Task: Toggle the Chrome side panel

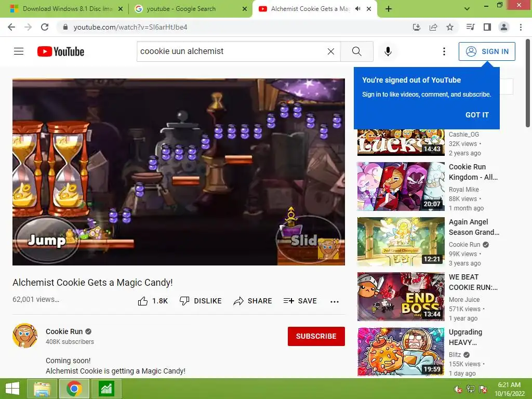Action: pos(487,27)
